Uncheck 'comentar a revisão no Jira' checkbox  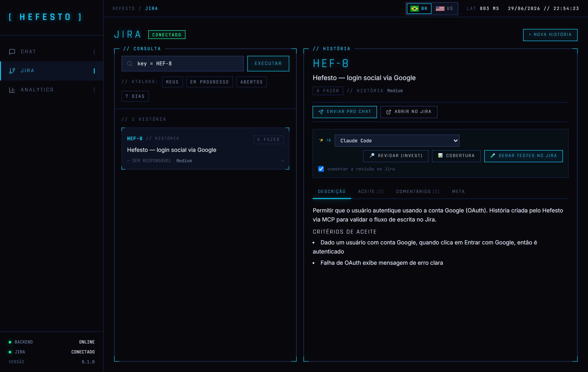(x=321, y=169)
